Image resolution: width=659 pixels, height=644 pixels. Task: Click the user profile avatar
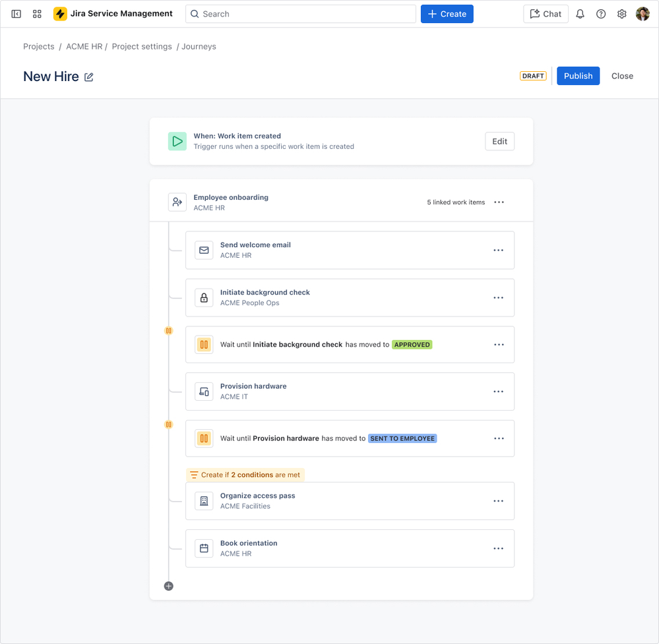(x=643, y=14)
